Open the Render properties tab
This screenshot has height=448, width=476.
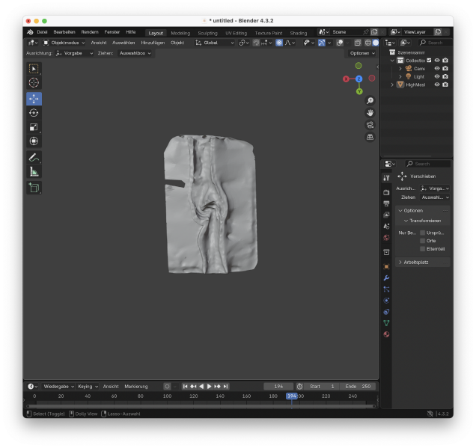tap(386, 192)
